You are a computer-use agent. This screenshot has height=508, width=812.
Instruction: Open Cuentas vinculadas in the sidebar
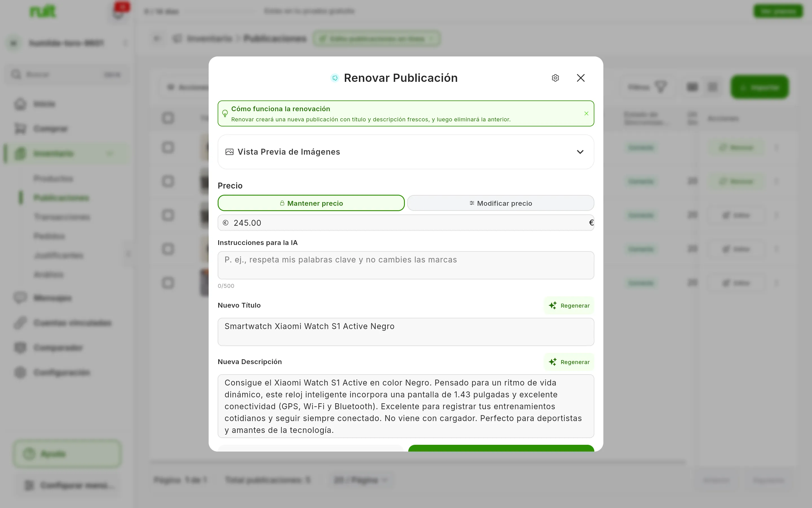(72, 323)
